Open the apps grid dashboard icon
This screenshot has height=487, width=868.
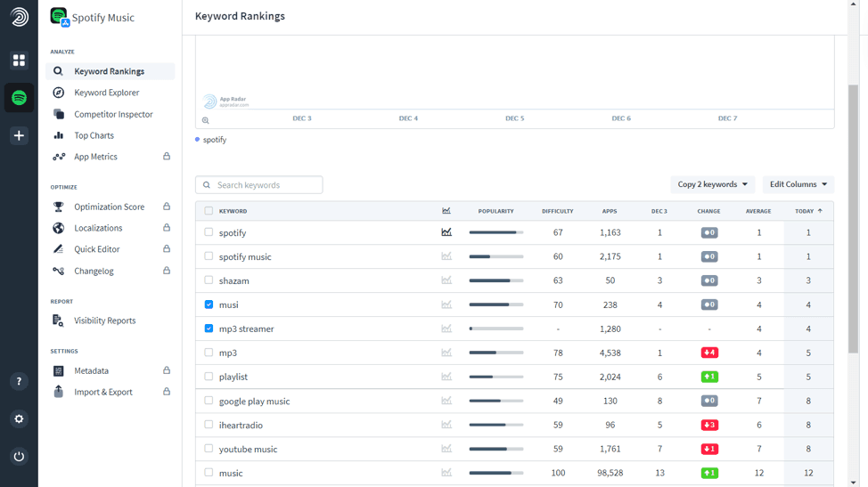point(19,60)
